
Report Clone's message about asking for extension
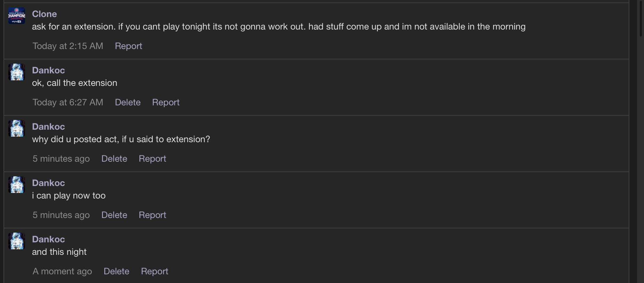(128, 46)
